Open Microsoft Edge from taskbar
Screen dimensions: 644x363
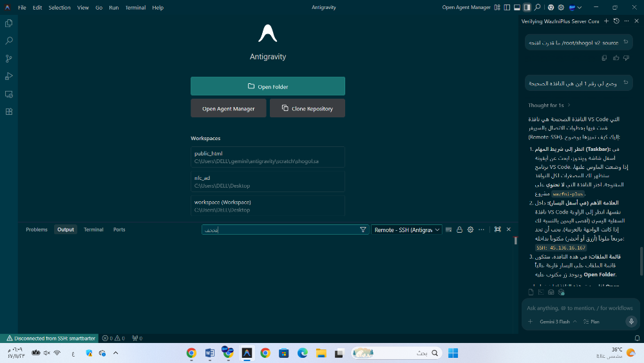click(302, 353)
